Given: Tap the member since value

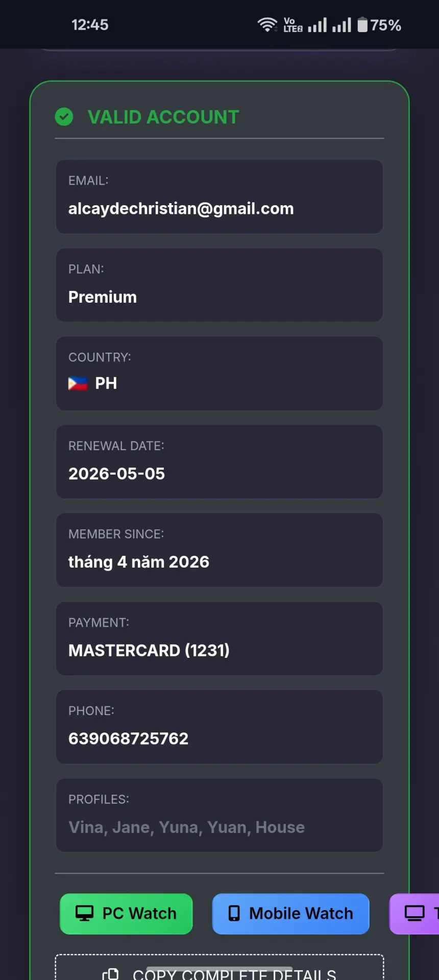Looking at the screenshot, I should 139,562.
